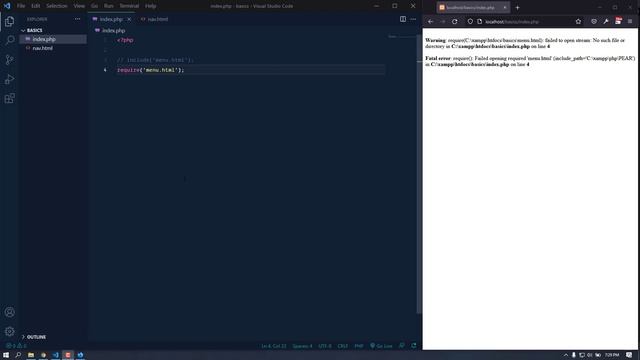Open the Edit menu

coord(36,6)
